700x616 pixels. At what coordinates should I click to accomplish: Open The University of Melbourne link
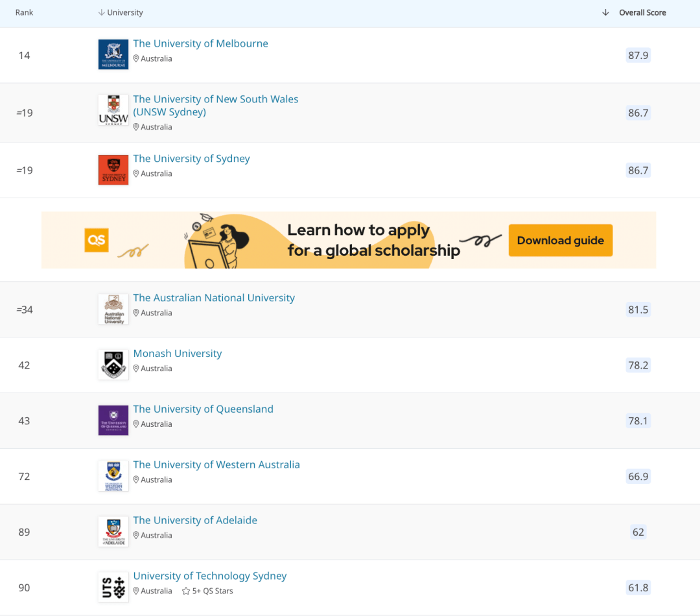pyautogui.click(x=200, y=44)
